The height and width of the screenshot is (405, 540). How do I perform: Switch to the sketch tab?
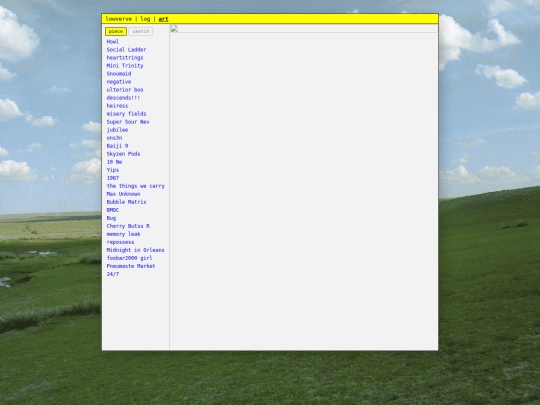[141, 31]
